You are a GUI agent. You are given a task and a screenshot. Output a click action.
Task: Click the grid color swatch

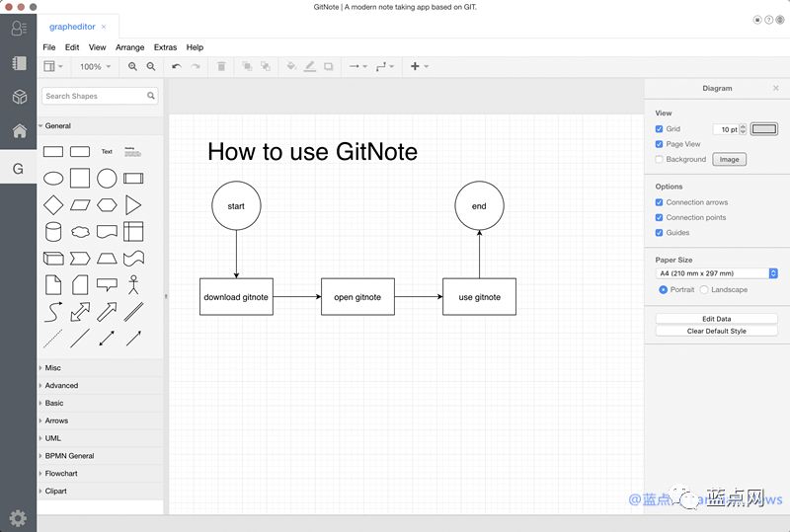click(x=764, y=129)
